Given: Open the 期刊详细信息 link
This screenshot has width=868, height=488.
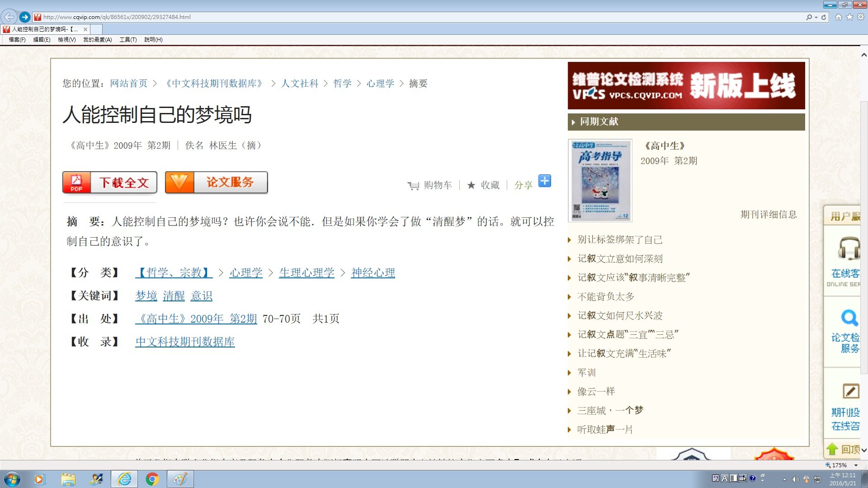Looking at the screenshot, I should [x=769, y=215].
